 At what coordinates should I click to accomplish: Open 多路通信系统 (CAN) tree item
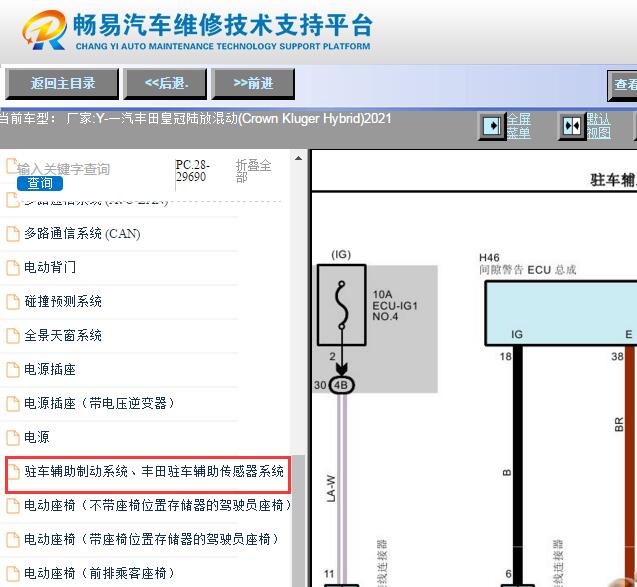(x=82, y=234)
